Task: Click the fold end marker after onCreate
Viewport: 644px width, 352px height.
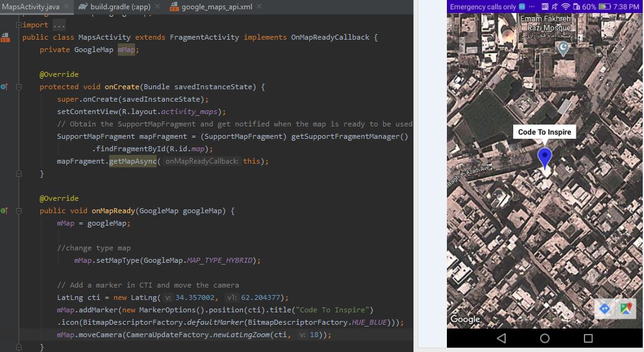Action: 19,174
